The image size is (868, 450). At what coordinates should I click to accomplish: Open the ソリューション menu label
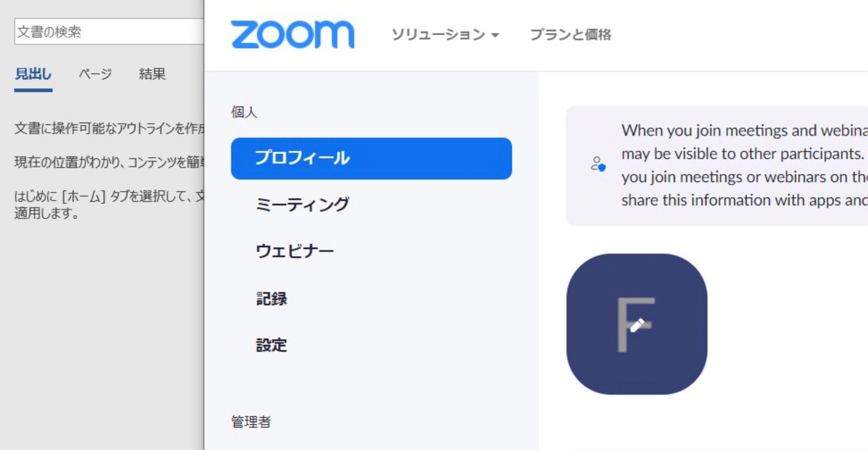(438, 34)
